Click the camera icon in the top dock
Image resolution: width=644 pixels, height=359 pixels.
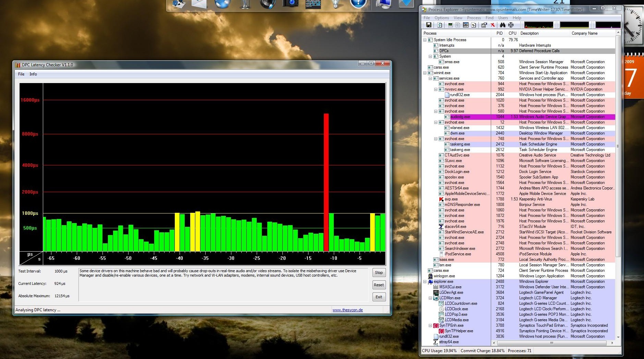(x=291, y=3)
